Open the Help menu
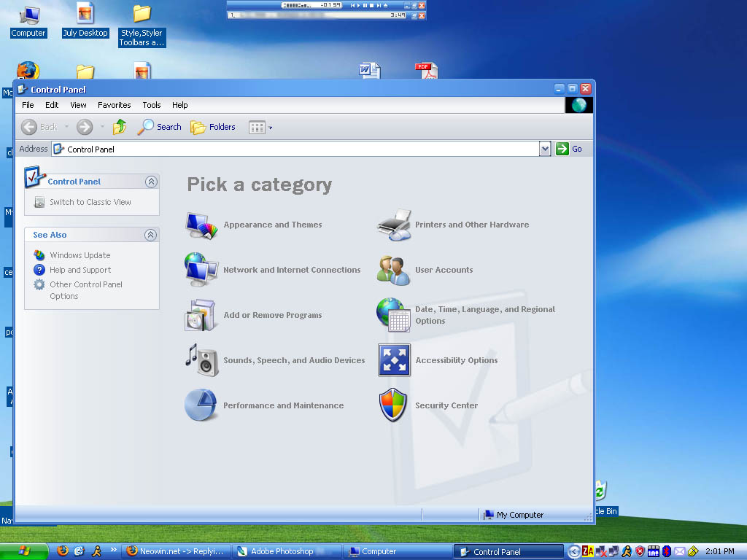This screenshot has width=747, height=560. point(180,105)
